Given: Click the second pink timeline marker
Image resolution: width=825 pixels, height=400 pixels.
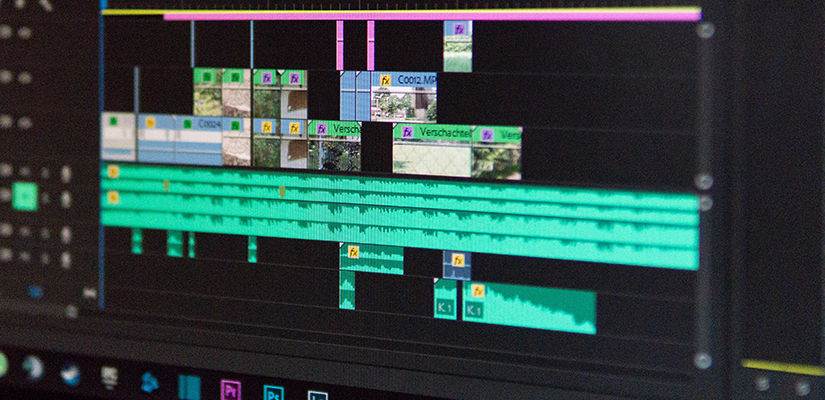Looking at the screenshot, I should point(370,45).
